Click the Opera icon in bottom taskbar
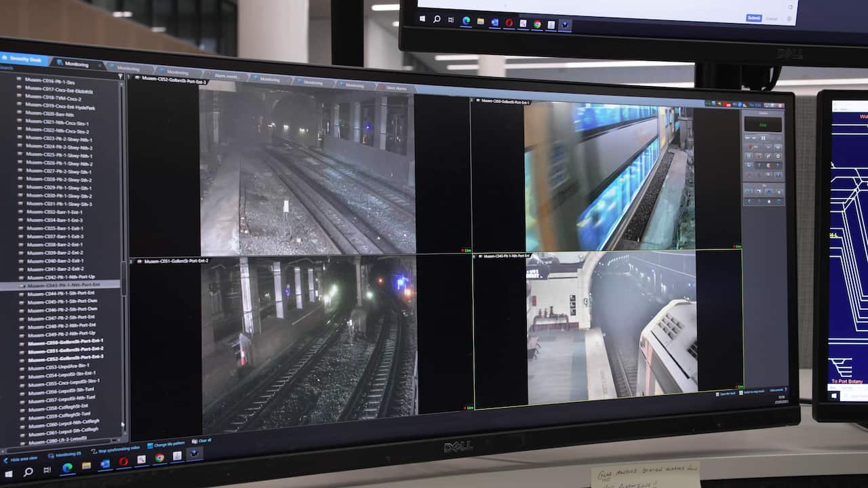This screenshot has height=488, width=868. (123, 462)
